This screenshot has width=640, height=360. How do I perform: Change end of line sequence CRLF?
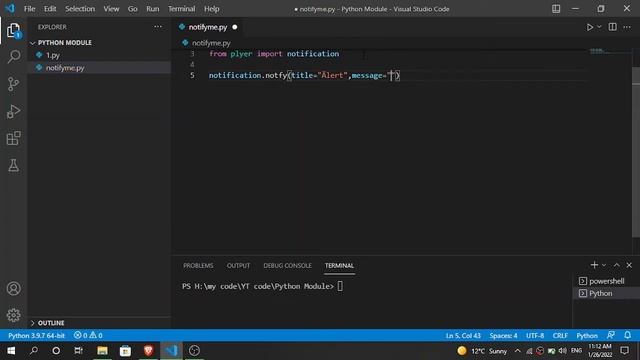coord(560,336)
